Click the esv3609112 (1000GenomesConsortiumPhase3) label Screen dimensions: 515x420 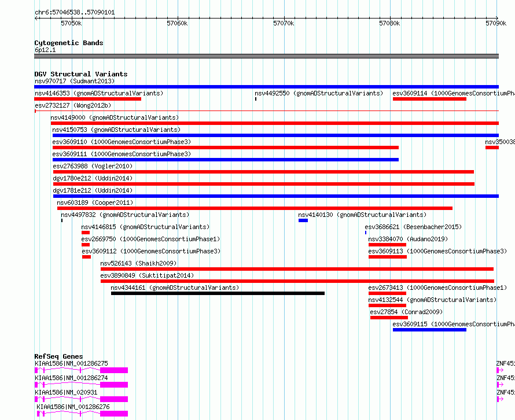(x=151, y=251)
